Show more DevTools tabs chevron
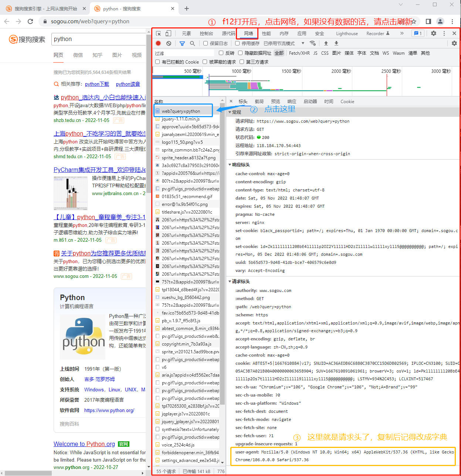The height and width of the screenshot is (476, 461). (402, 33)
